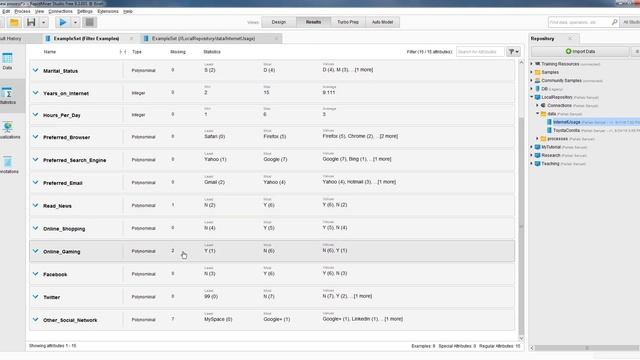The image size is (640, 360).
Task: Click the Import Data button
Action: coord(580,51)
